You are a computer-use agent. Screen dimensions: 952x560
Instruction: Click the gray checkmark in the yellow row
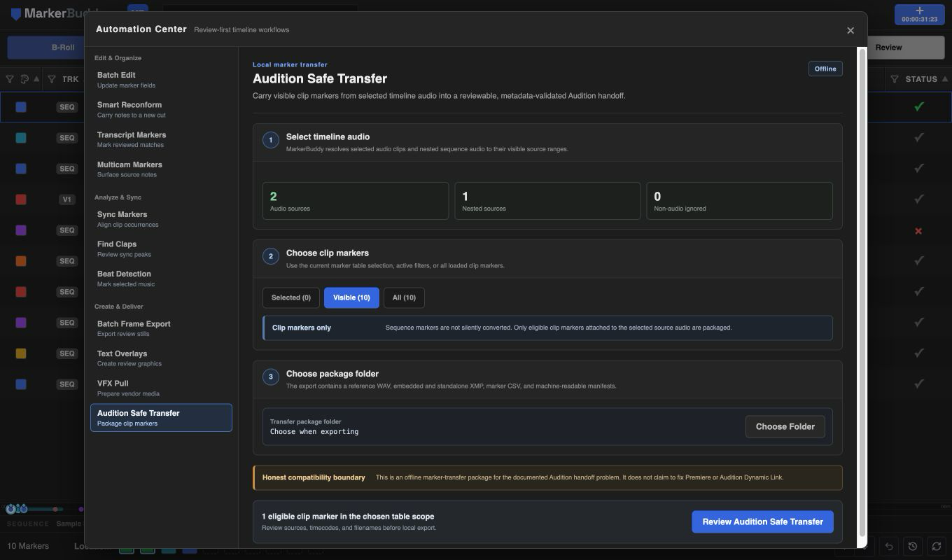coord(919,353)
